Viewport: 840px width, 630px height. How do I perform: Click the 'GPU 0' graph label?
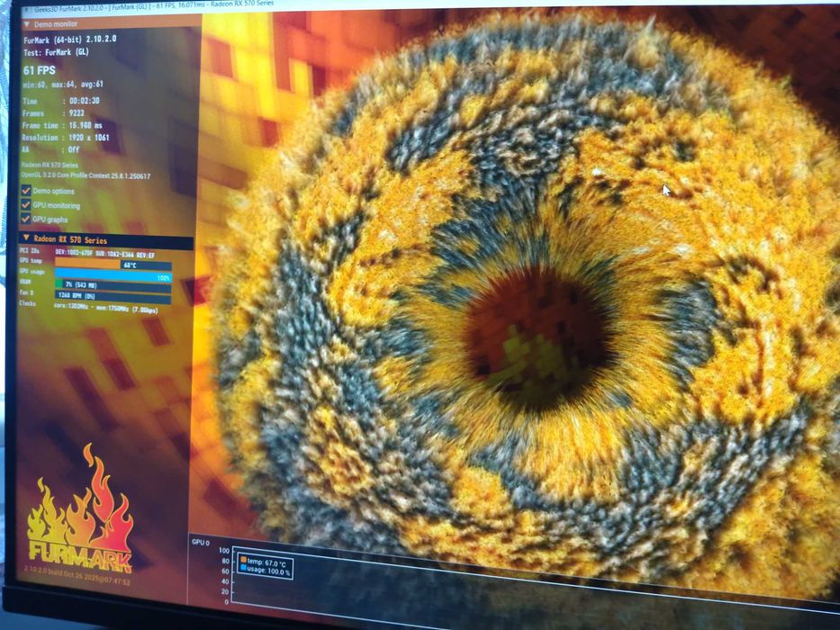[201, 542]
